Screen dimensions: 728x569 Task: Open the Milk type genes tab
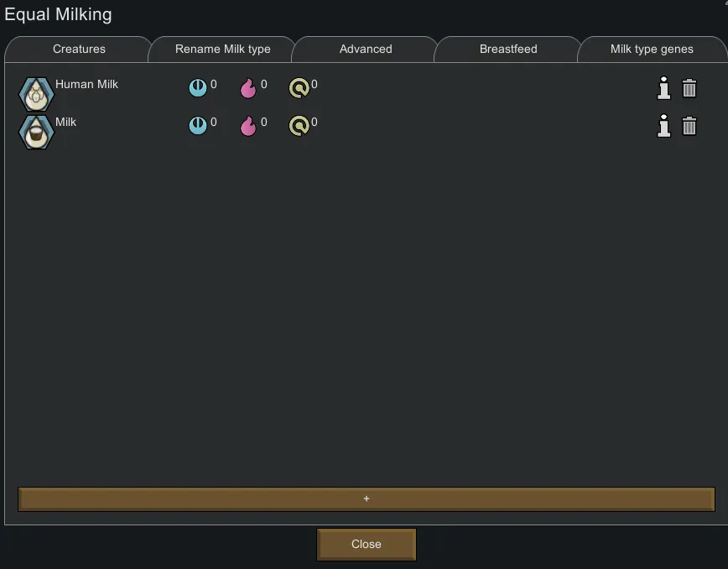[652, 50]
